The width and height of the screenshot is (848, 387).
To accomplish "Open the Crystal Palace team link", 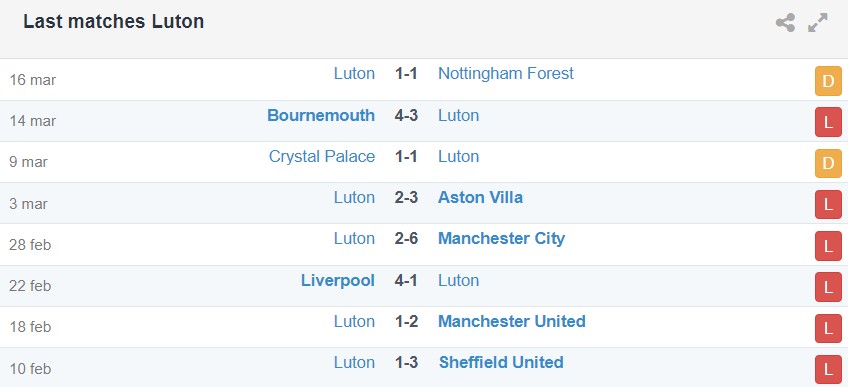I will (322, 156).
